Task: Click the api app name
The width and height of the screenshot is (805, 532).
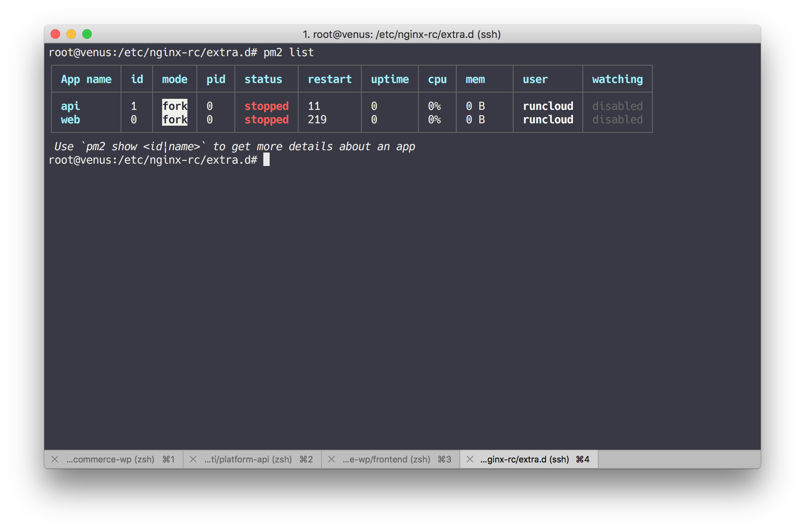Action: pyautogui.click(x=70, y=106)
